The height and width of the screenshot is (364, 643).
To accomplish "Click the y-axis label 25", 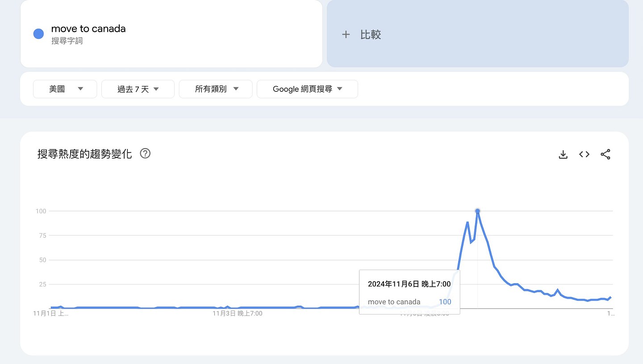I will (x=42, y=285).
